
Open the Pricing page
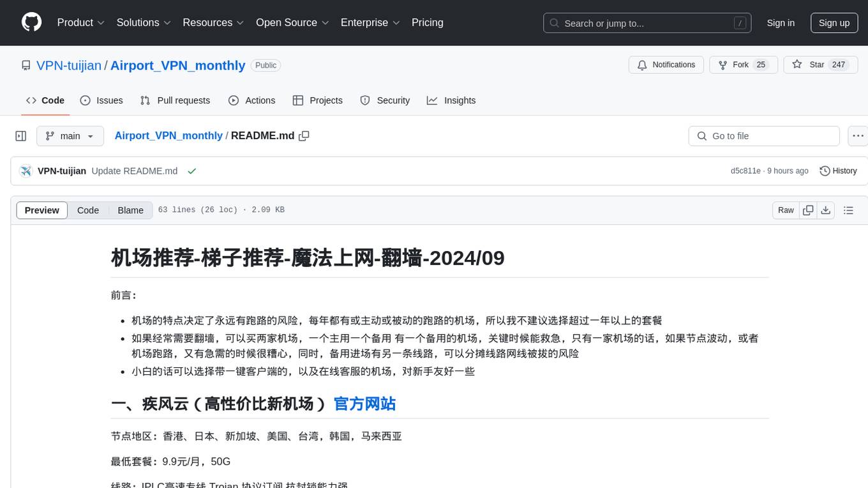coord(428,22)
